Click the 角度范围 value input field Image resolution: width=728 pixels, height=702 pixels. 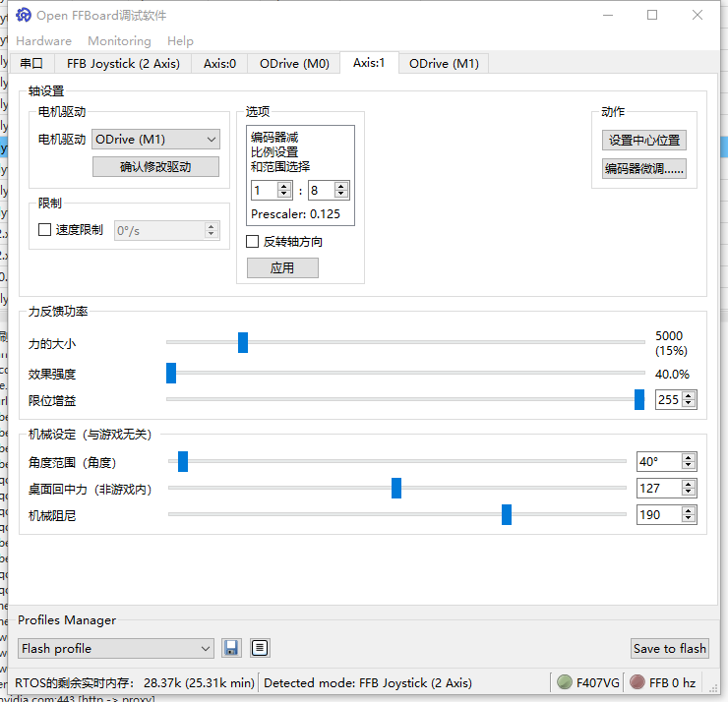pyautogui.click(x=657, y=462)
